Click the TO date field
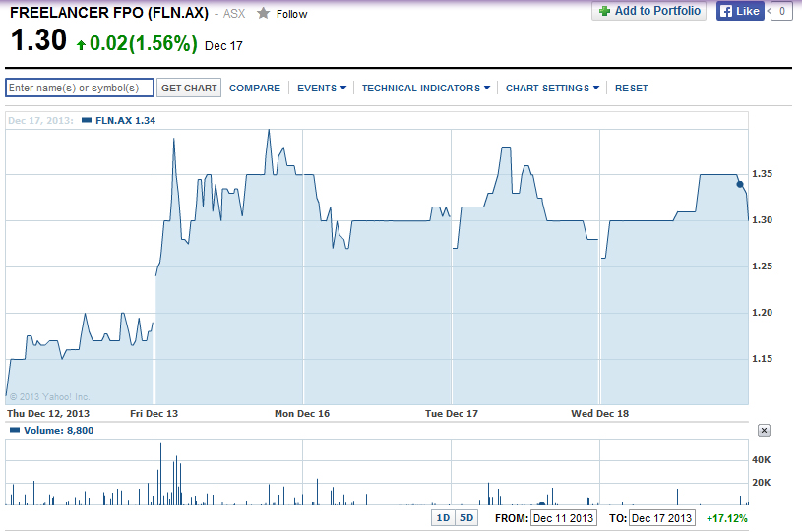802x532 pixels. click(661, 518)
